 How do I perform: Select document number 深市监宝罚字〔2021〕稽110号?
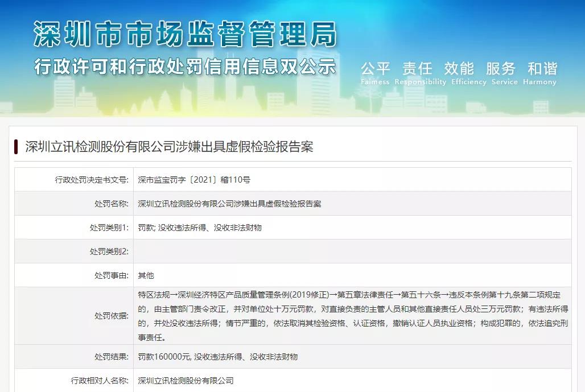pos(194,180)
